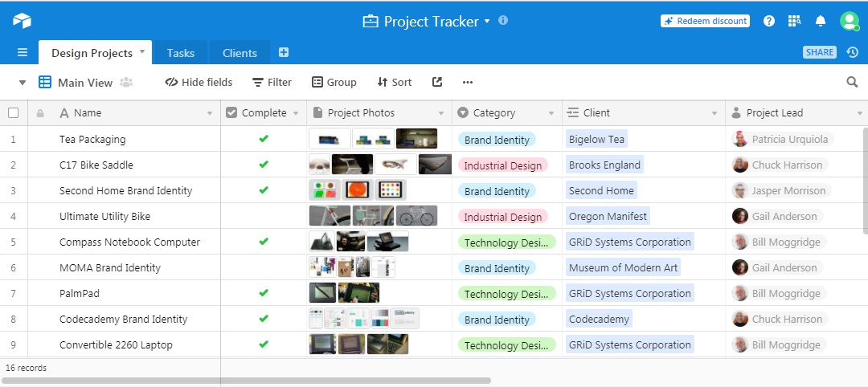Switch to the Clients tab

click(240, 52)
